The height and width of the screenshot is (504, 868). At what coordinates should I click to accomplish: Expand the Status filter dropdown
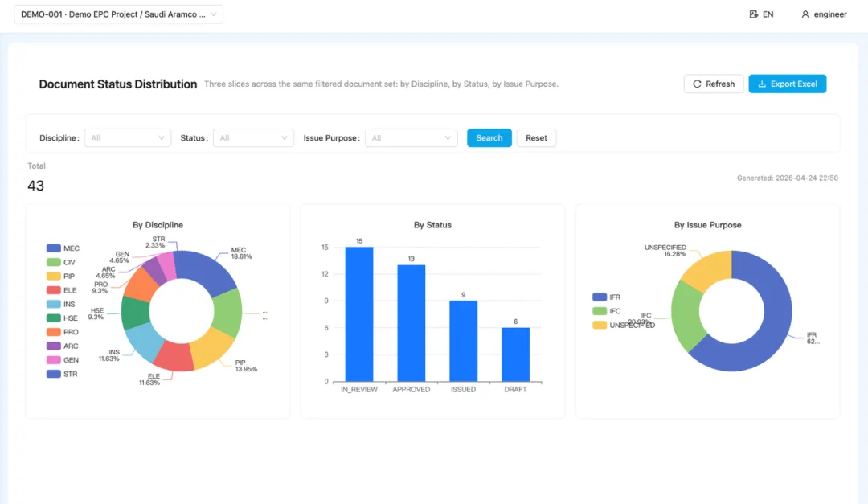coord(253,138)
